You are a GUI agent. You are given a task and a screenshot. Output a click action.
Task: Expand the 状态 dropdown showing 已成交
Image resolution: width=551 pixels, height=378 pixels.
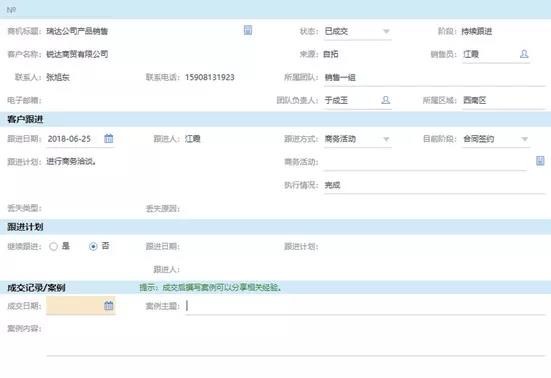[386, 31]
